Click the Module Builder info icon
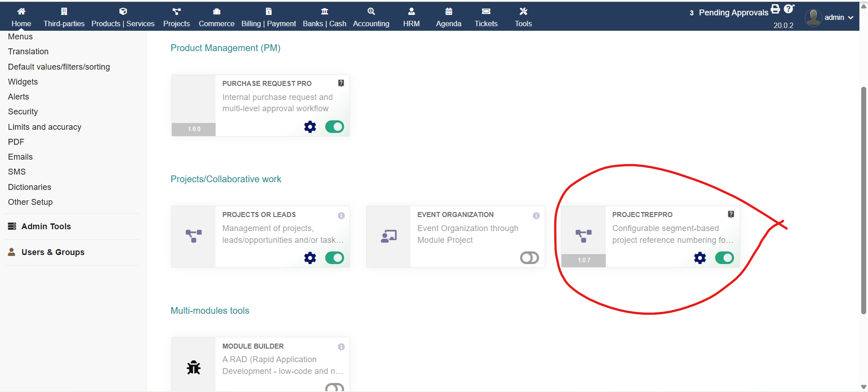 [341, 347]
